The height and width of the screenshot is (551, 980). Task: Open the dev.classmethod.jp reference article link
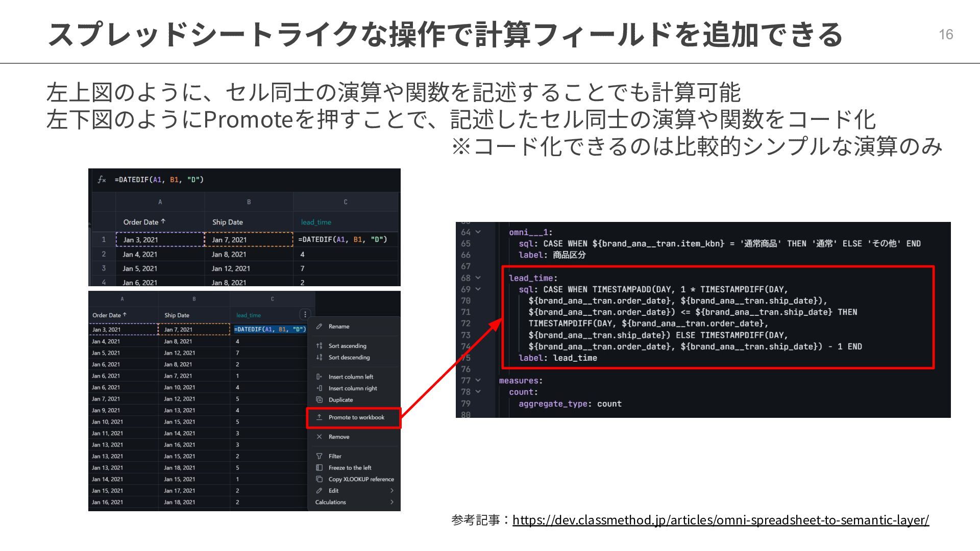click(x=720, y=520)
